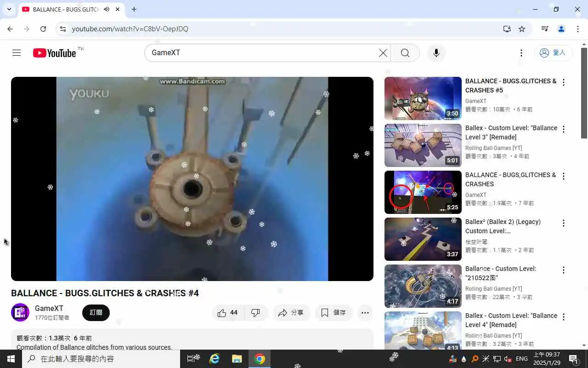Switch to Chrome on the taskbar

(x=260, y=359)
